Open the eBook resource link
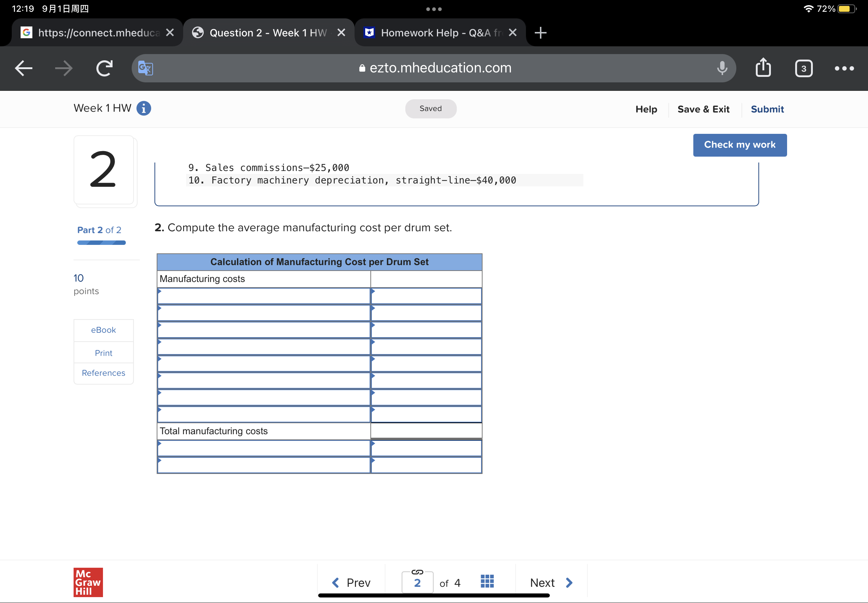Screen dimensions: 868x603 (103, 330)
